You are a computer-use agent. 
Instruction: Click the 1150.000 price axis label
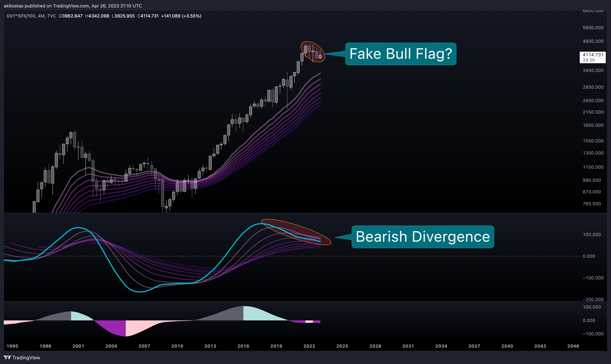593,167
